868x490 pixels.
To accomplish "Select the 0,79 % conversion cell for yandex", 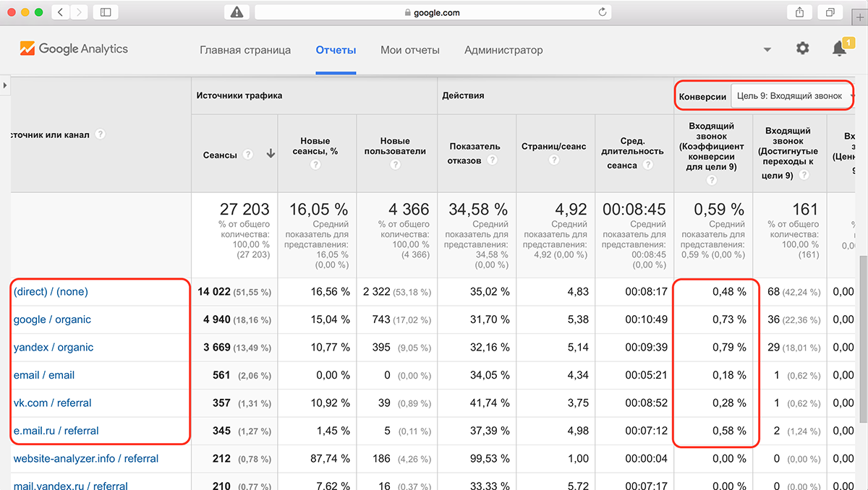I will pyautogui.click(x=713, y=347).
